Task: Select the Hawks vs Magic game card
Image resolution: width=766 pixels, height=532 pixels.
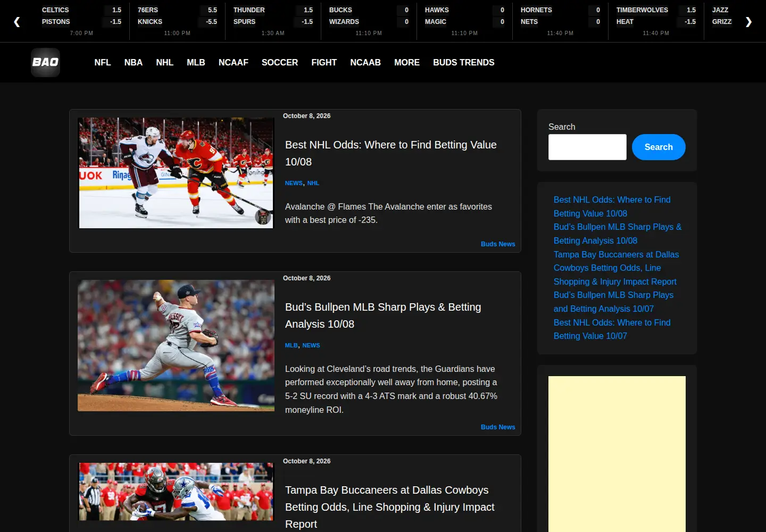Action: point(464,21)
